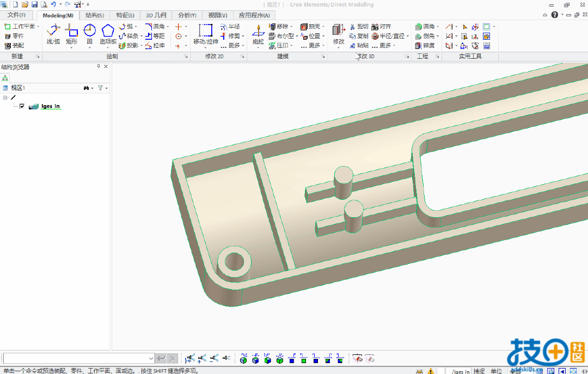Image resolution: width=588 pixels, height=374 pixels.
Task: Select the Iges In tree item
Action: (x=50, y=106)
